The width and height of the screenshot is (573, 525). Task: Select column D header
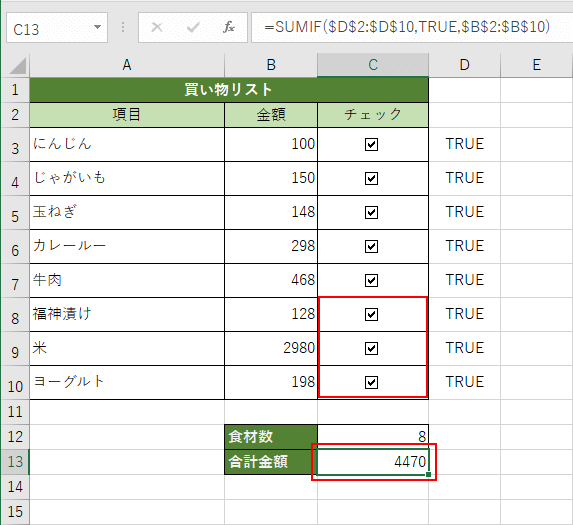tap(464, 65)
